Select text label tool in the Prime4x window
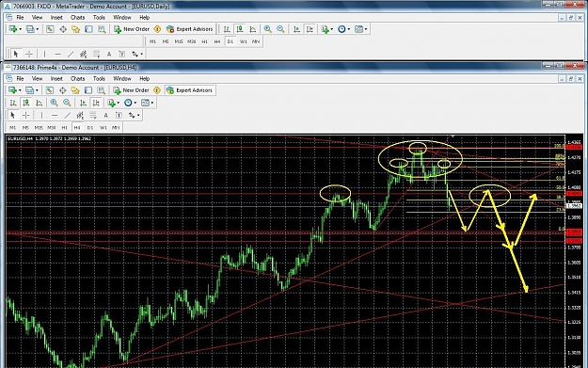The image size is (588, 368). (x=119, y=115)
